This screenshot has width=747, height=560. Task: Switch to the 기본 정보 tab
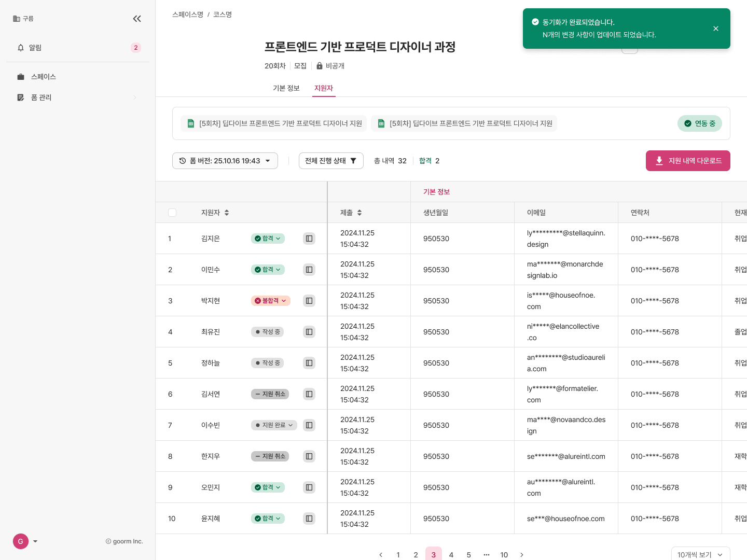[286, 88]
